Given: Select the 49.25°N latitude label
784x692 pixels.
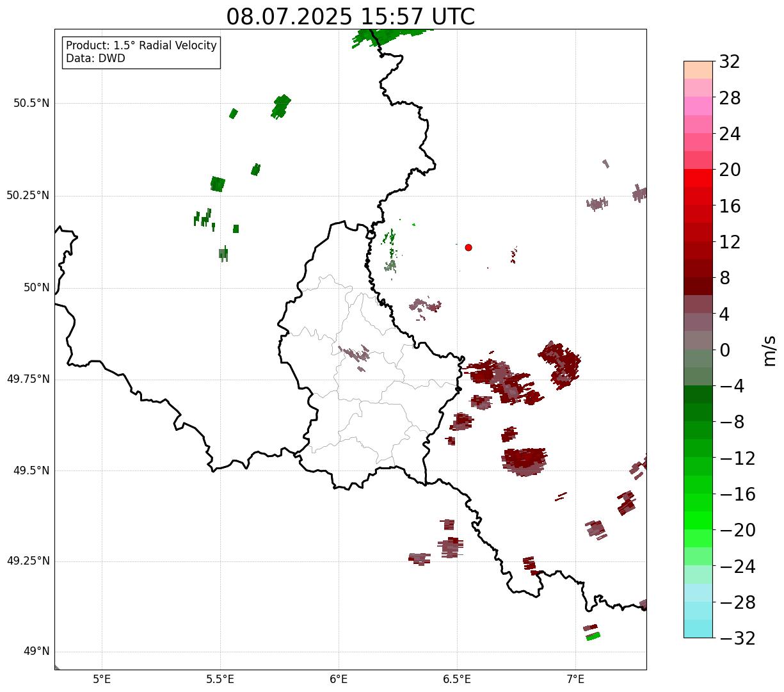Looking at the screenshot, I should coord(28,561).
